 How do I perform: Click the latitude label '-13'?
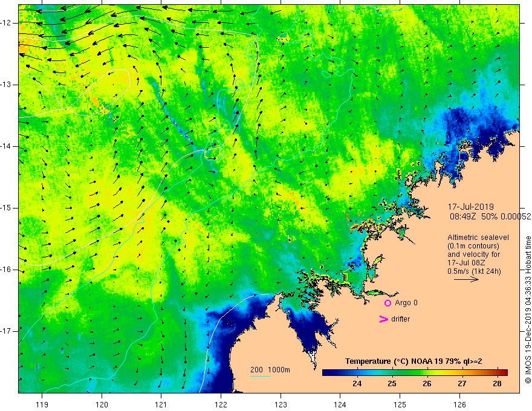tap(6, 85)
